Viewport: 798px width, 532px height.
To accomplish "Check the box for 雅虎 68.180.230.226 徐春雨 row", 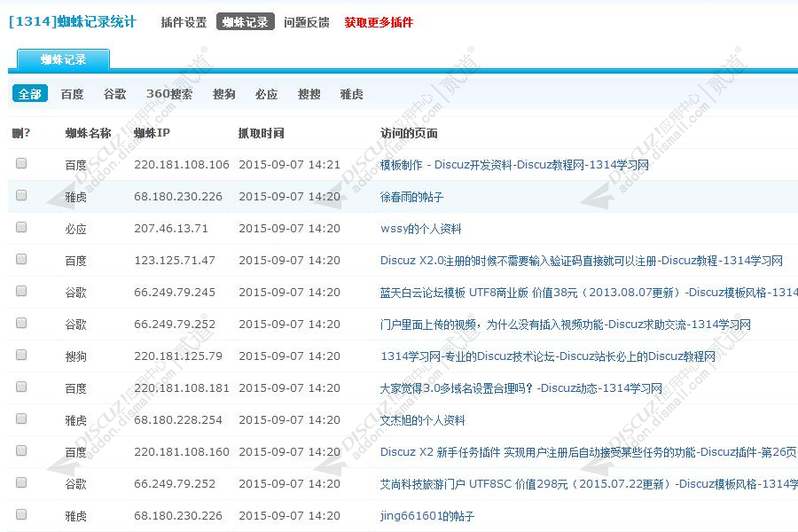I will coord(21,195).
